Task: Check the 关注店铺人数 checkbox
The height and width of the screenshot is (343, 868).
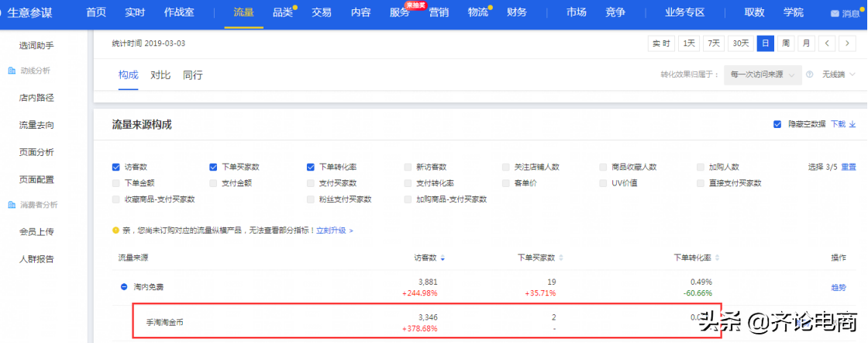Action: tap(505, 167)
